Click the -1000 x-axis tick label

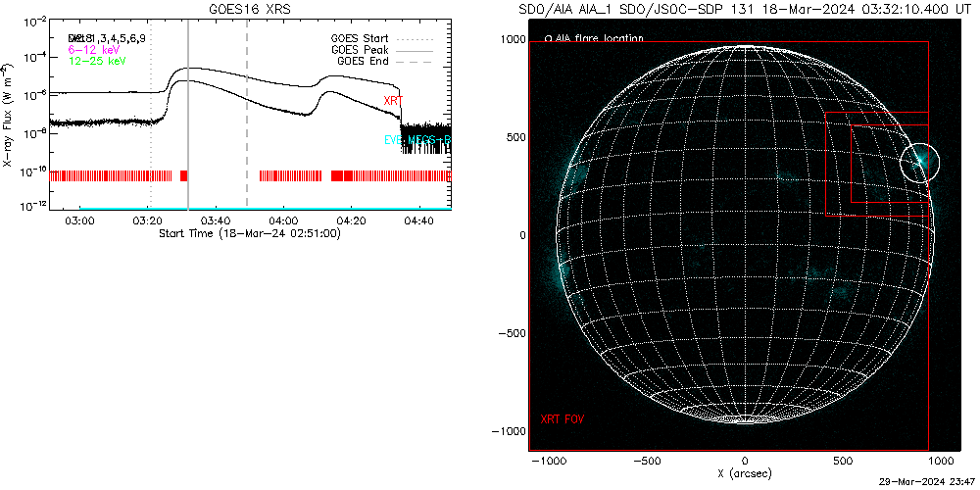pos(548,461)
